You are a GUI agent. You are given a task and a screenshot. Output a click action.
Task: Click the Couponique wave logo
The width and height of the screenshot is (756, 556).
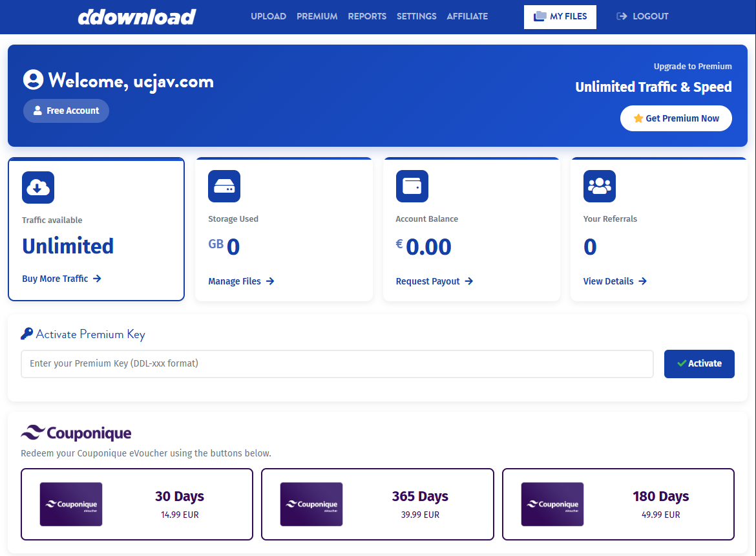32,432
